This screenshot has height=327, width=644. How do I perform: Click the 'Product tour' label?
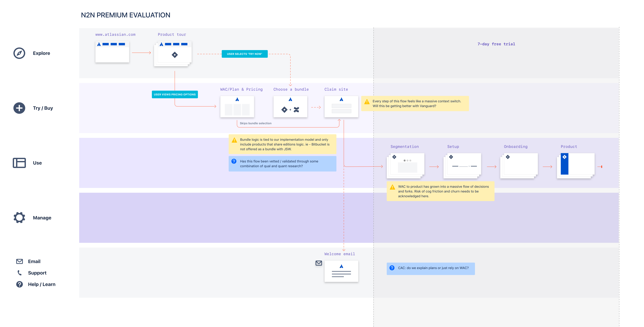pyautogui.click(x=172, y=34)
